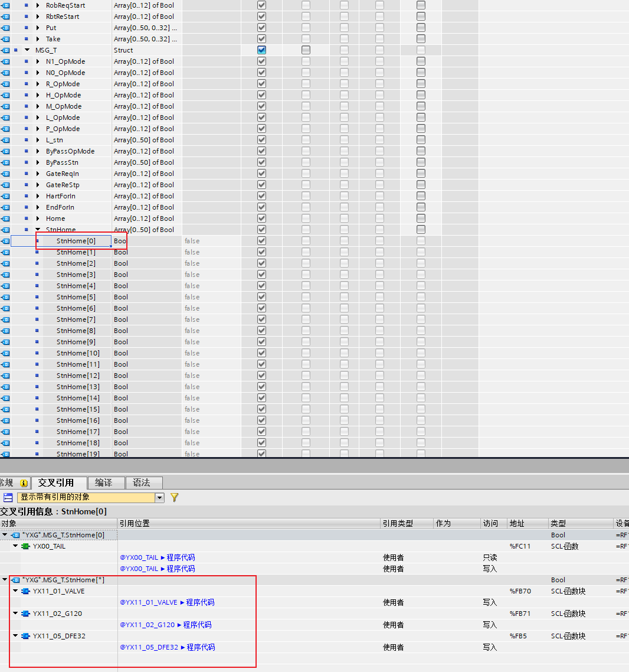Screen dimensions: 629x672
Task: Click the filter funnel icon
Action: click(174, 498)
